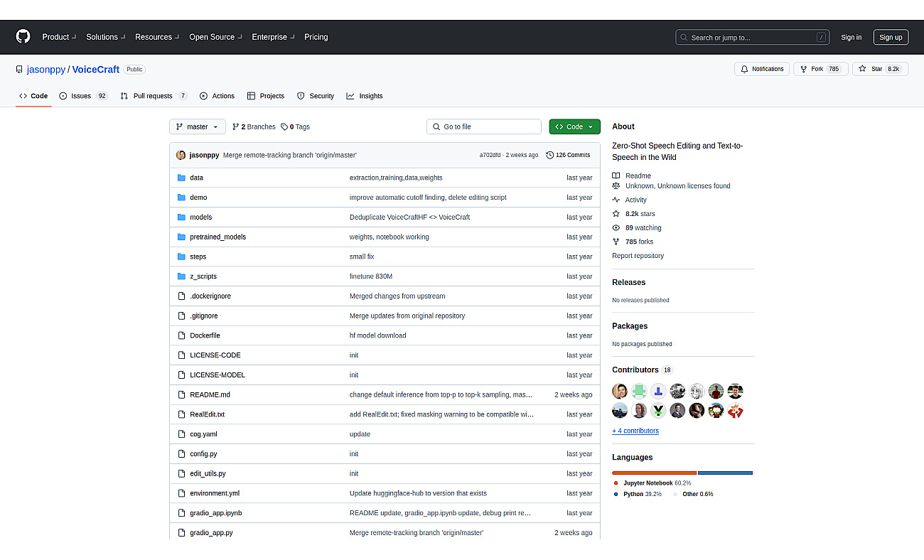The image size is (924, 560).
Task: Open the LICENSE-CODE file
Action: 215,355
